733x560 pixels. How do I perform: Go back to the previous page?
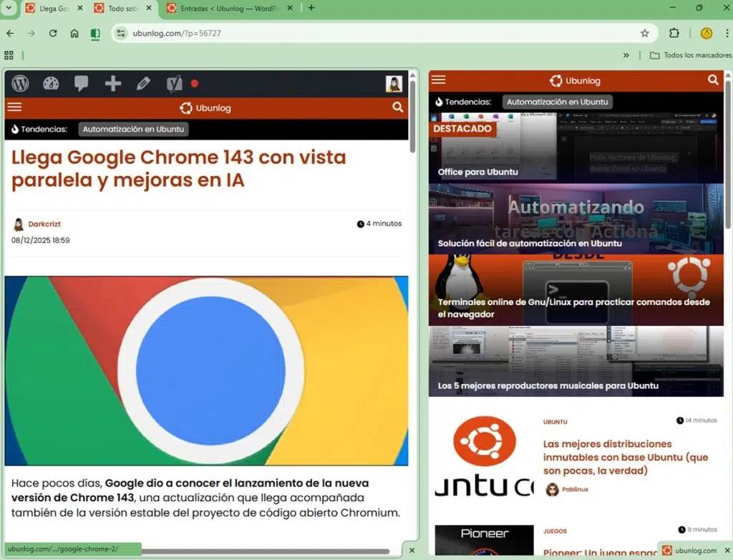[10, 33]
